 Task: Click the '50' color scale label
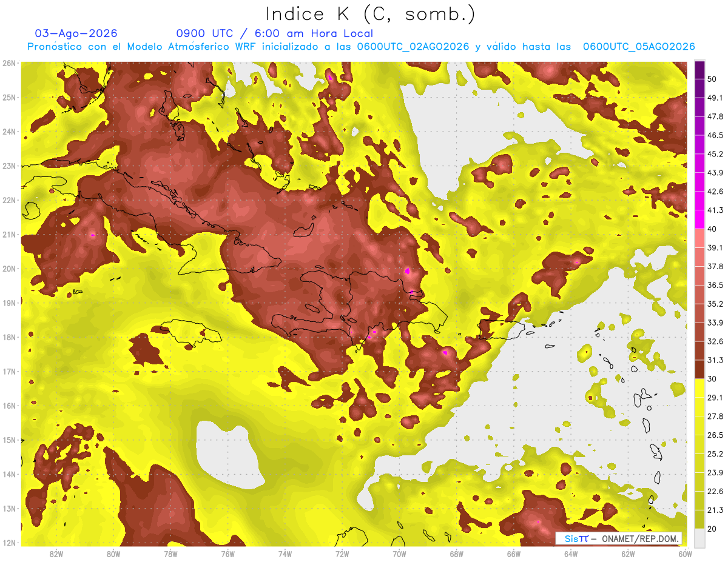(x=713, y=79)
